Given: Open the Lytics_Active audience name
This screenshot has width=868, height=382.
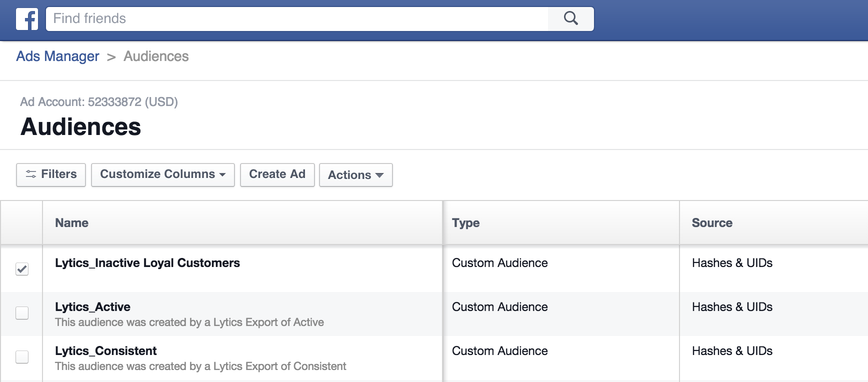Looking at the screenshot, I should 92,307.
